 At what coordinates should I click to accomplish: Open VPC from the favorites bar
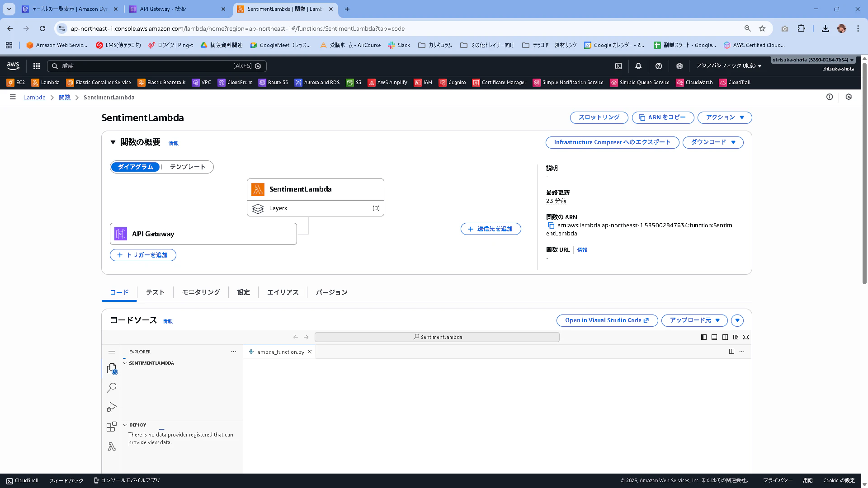pos(202,83)
